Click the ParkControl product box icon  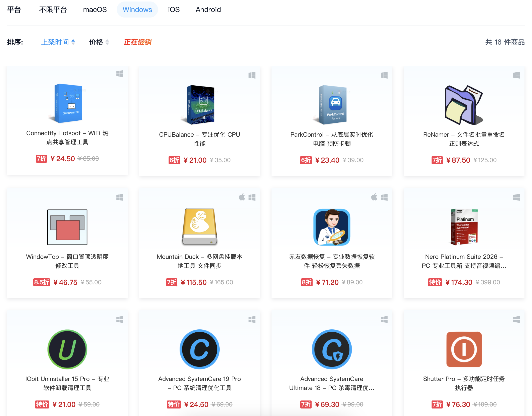[332, 105]
